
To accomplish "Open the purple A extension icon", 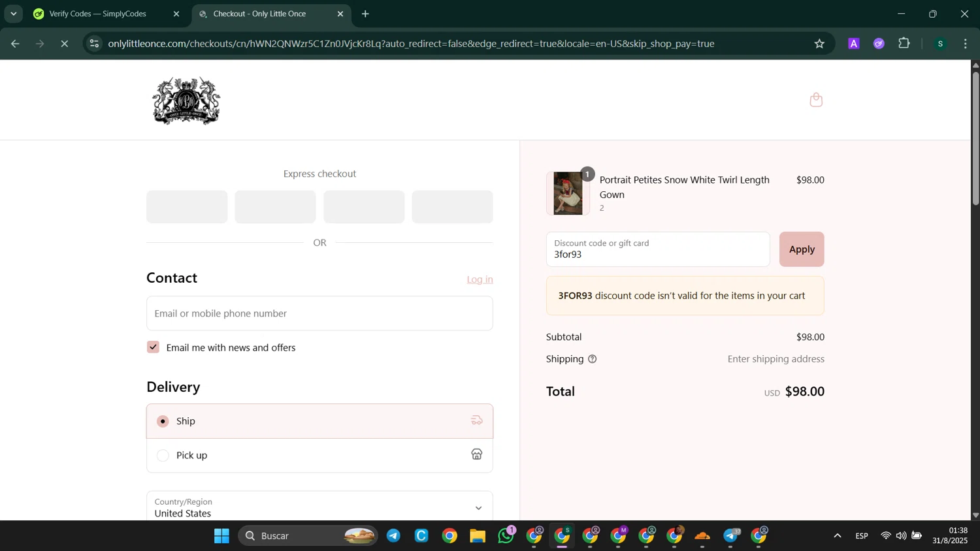I will 853,44.
